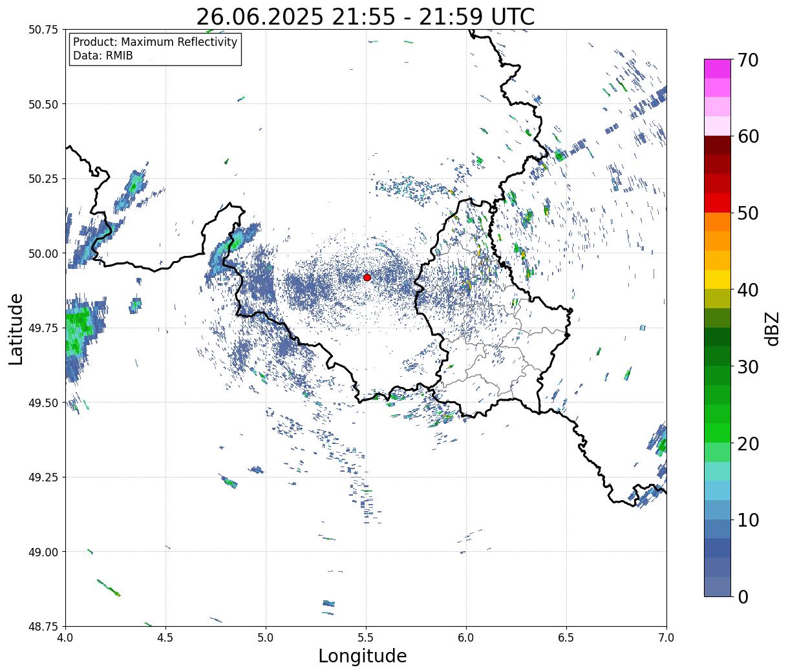
Task: Click the longitude tick label 6.5
Action: pos(566,638)
